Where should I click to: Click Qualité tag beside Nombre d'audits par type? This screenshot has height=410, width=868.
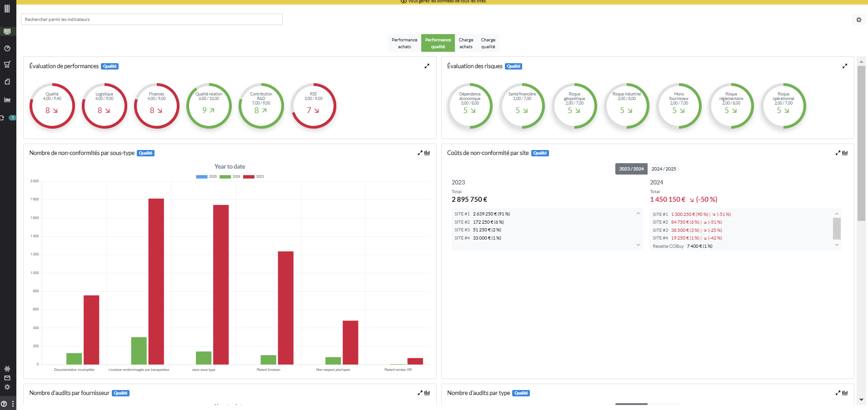coord(521,393)
